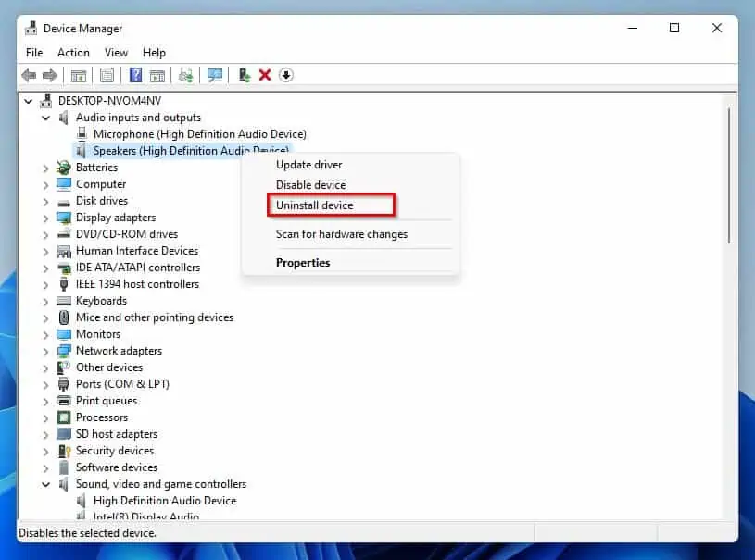Choose Update driver from context menu
755x560 pixels.
click(309, 165)
